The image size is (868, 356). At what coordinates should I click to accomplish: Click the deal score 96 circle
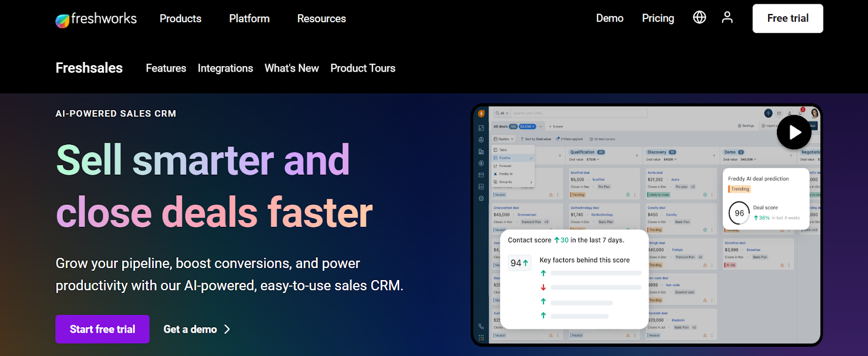tap(739, 213)
